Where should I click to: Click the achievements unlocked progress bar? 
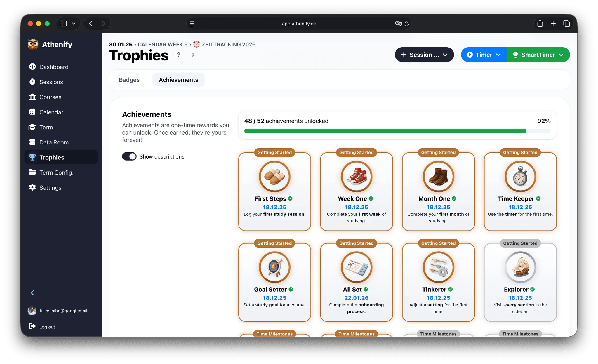[397, 131]
